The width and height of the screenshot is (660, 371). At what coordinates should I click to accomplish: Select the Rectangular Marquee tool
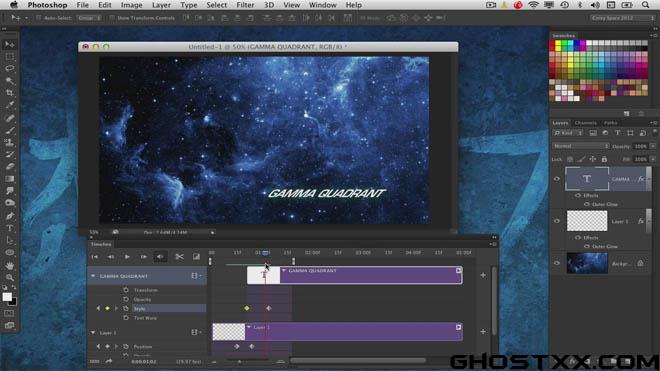coord(10,56)
